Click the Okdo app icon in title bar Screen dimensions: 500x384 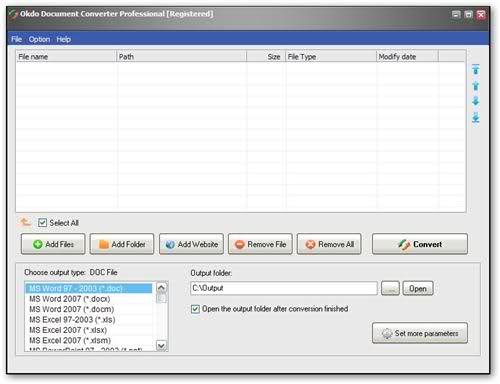coord(13,14)
